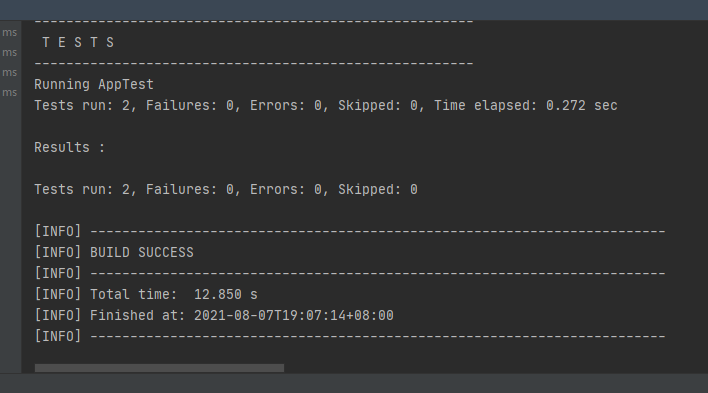
Task: Click the final [INFO] dashed separator line
Action: pos(350,337)
